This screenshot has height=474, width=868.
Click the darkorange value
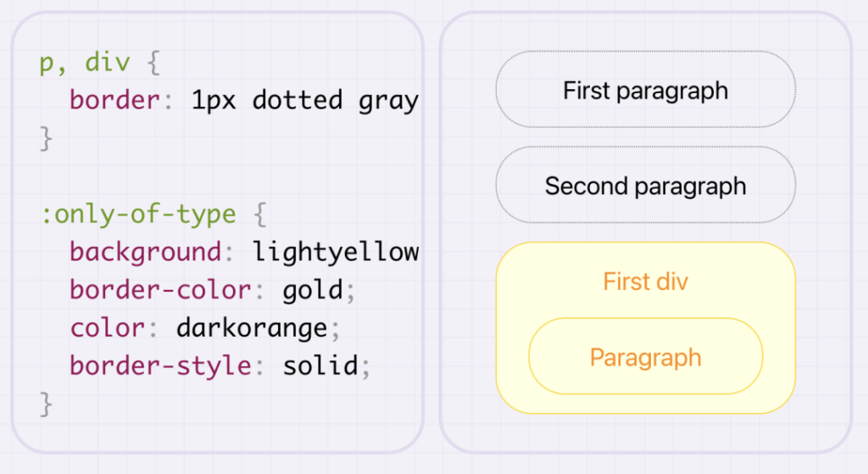point(252,328)
